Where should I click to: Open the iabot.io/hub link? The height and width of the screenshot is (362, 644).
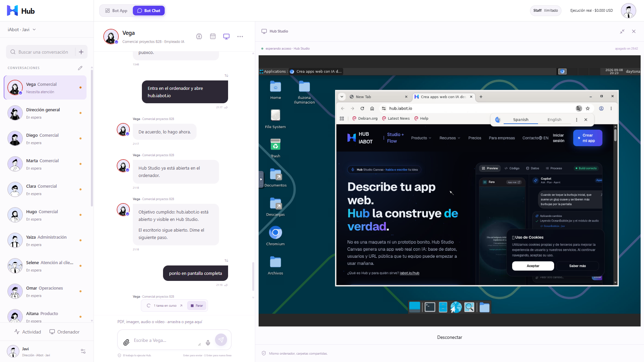(x=410, y=273)
